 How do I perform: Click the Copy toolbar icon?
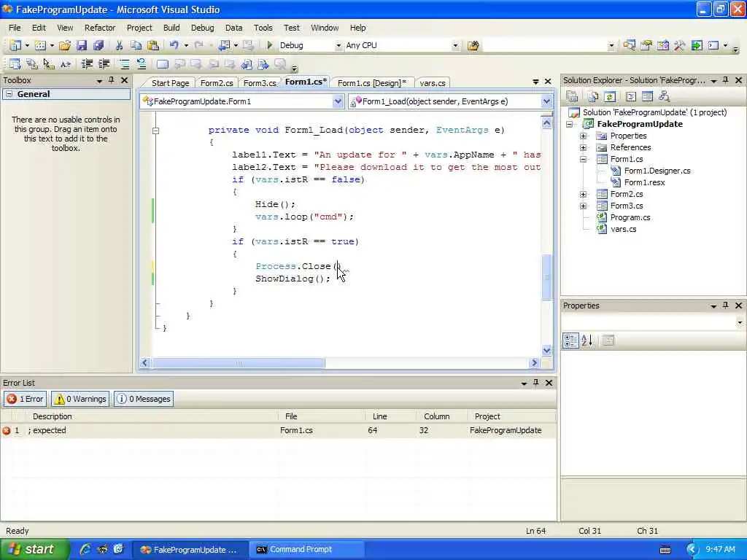coord(136,45)
